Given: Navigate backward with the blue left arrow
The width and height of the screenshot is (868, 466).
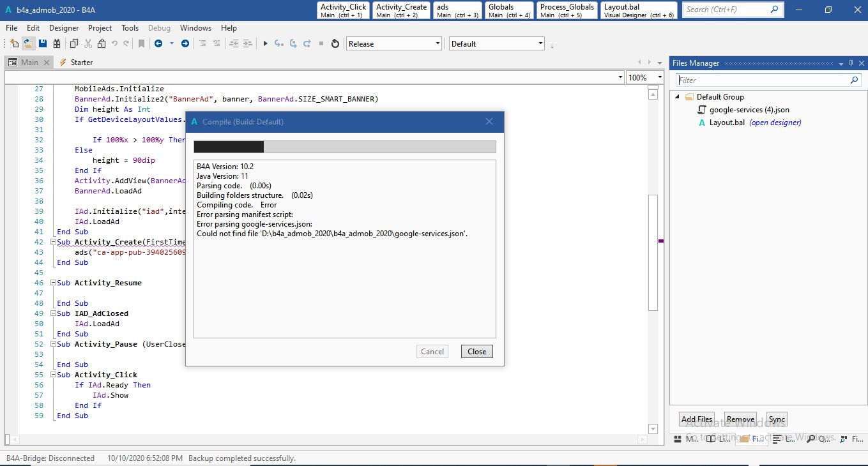Looking at the screenshot, I should point(158,43).
